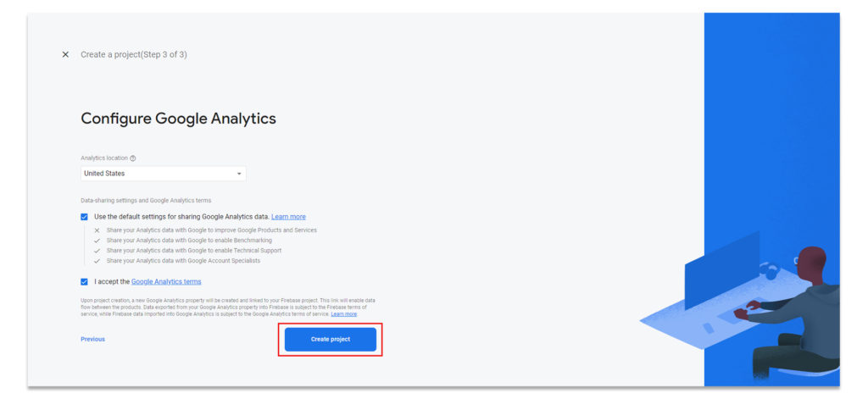Click the Data-sharing settings section label
868x399 pixels.
pyautogui.click(x=146, y=200)
